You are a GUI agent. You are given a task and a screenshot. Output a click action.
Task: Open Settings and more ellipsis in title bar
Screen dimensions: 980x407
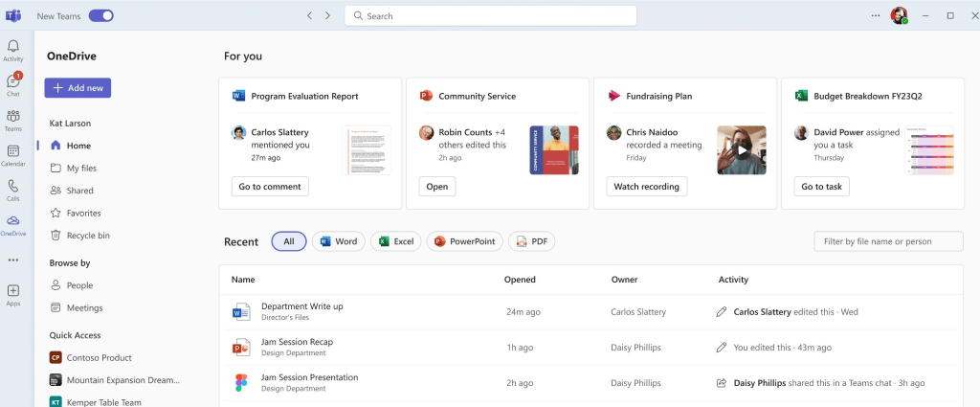click(x=876, y=15)
